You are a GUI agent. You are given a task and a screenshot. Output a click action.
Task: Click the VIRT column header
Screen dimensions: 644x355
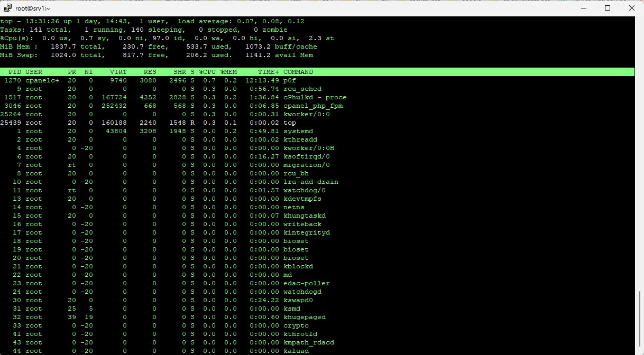(118, 72)
